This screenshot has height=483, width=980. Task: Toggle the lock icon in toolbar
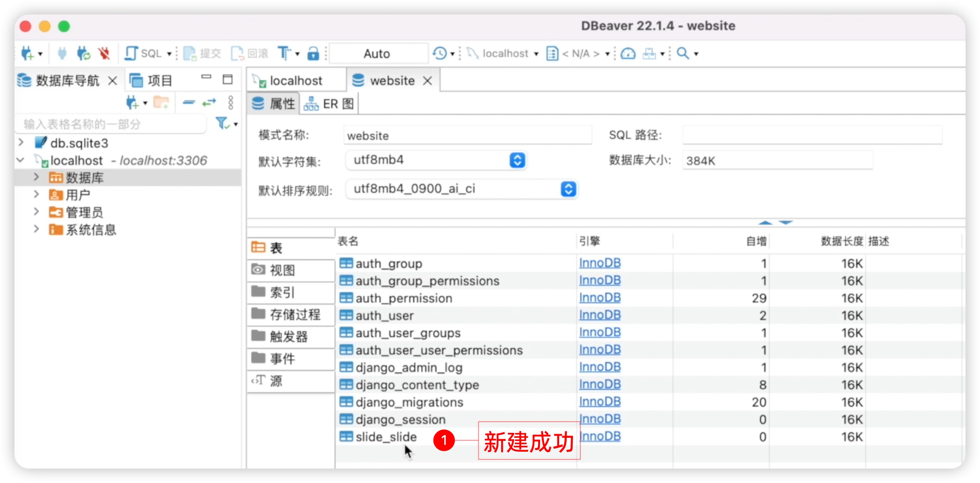tap(313, 53)
